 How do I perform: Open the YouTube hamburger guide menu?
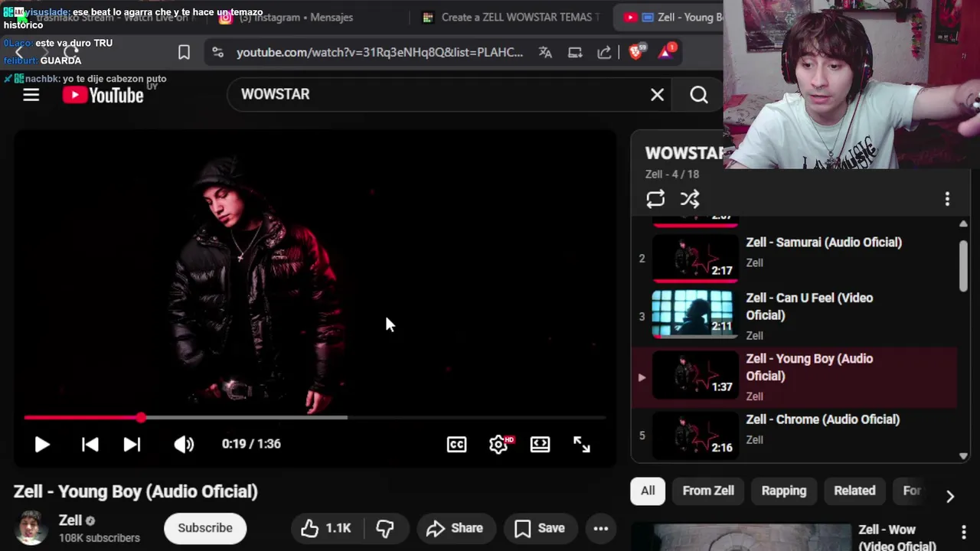click(31, 95)
